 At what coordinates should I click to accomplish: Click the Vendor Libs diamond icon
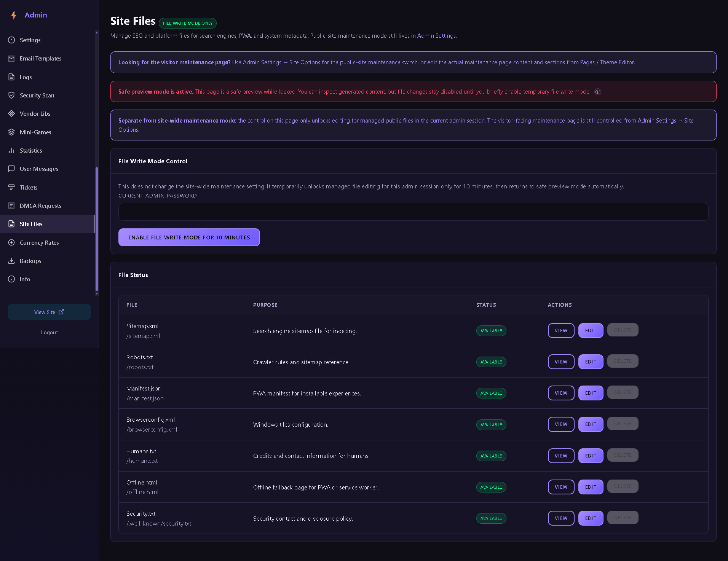click(11, 113)
